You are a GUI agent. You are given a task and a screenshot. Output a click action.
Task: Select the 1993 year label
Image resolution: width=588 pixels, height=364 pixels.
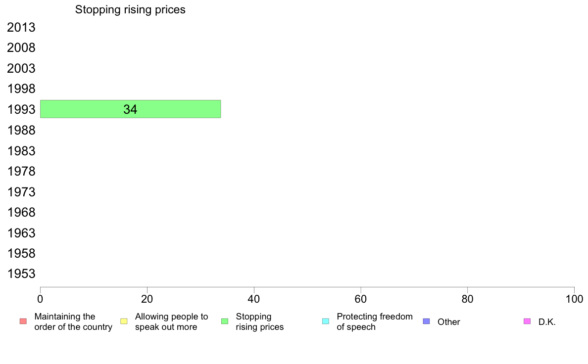(x=21, y=109)
